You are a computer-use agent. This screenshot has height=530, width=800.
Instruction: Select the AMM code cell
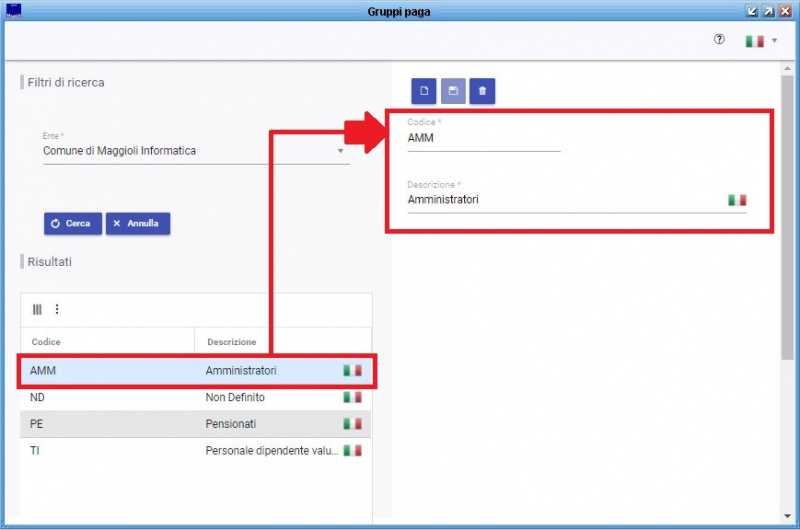point(43,371)
